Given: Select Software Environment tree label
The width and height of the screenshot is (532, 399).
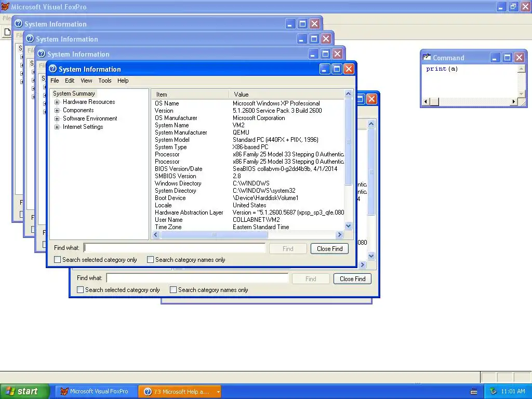Looking at the screenshot, I should pos(90,118).
